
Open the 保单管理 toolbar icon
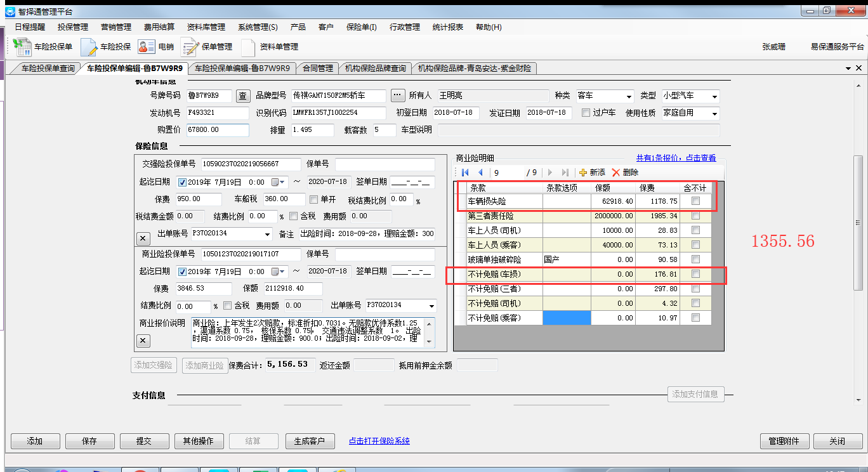190,47
